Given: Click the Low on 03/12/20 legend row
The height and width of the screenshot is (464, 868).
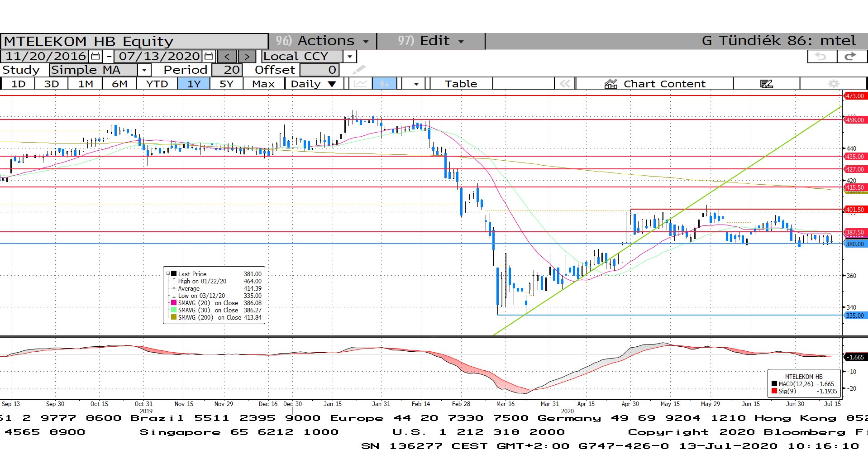Looking at the screenshot, I should tap(216, 296).
